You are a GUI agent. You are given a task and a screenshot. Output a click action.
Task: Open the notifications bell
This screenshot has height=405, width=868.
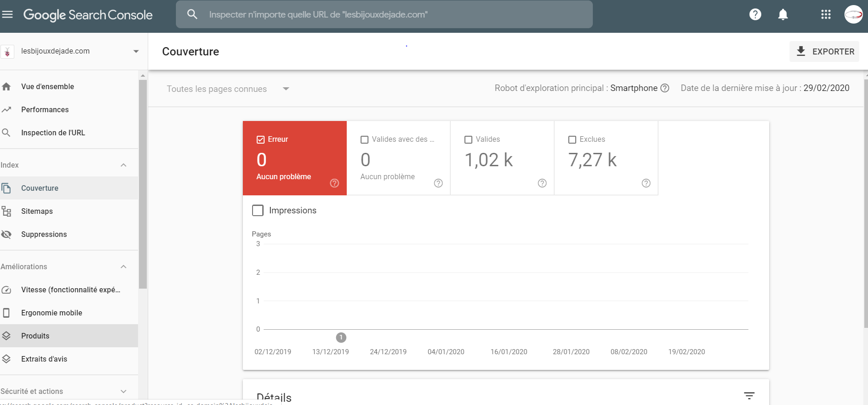783,14
